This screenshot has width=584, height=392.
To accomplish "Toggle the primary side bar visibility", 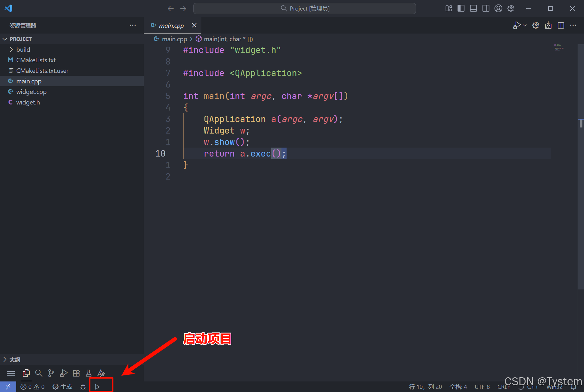I will click(461, 9).
